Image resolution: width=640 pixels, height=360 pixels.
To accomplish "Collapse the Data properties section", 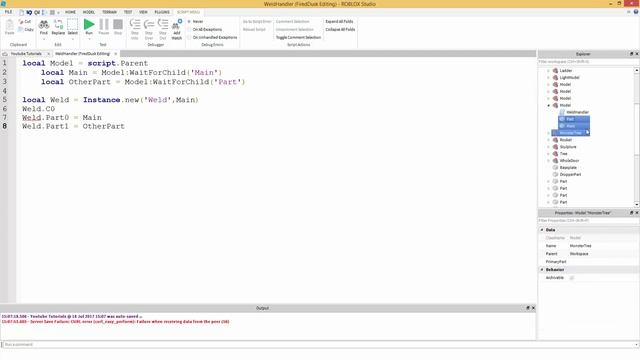I will coord(542,230).
